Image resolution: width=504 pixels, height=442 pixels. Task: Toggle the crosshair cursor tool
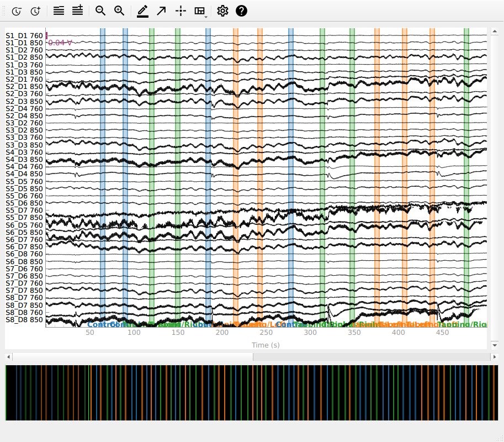[181, 10]
